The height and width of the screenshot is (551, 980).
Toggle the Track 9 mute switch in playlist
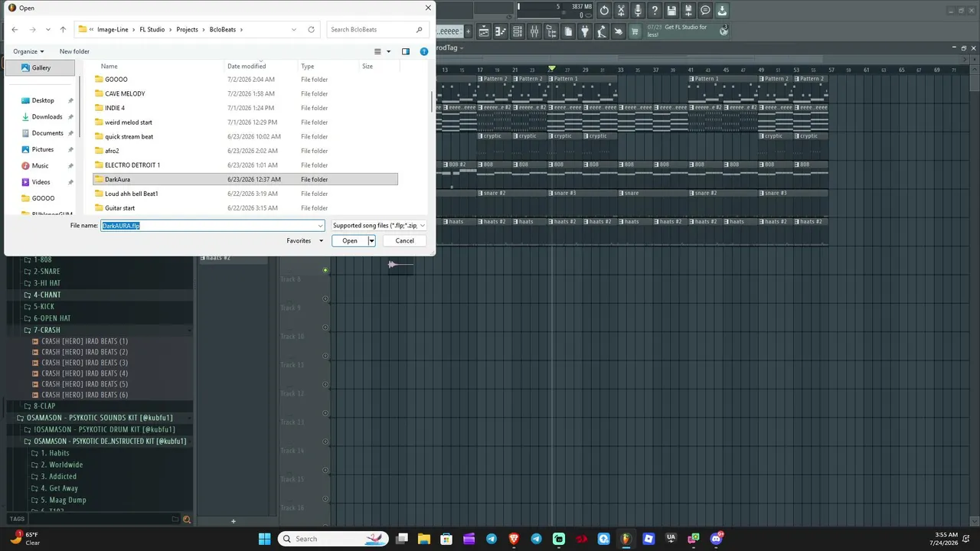click(325, 298)
